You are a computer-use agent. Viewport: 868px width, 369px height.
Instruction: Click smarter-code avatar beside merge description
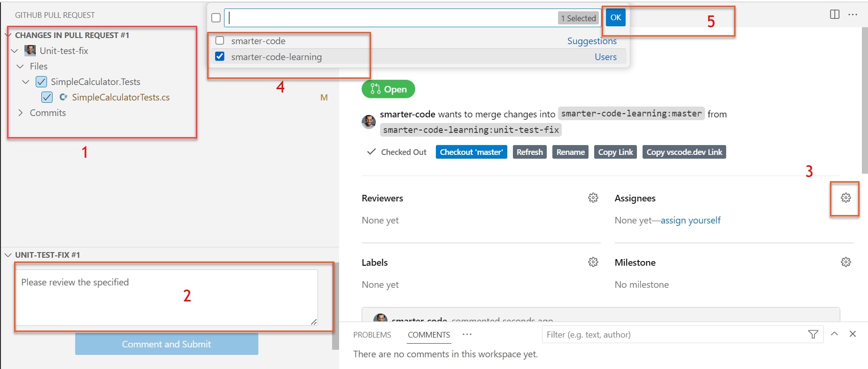(369, 122)
